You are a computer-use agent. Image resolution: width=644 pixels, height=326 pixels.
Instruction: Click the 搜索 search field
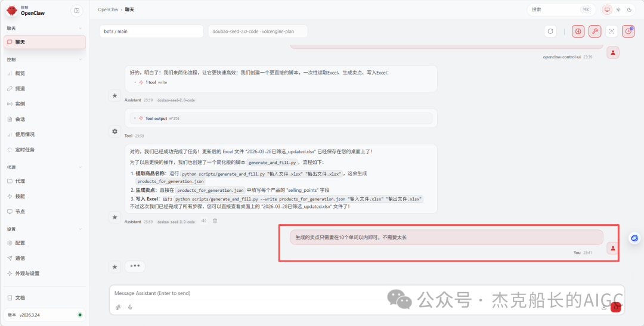561,10
